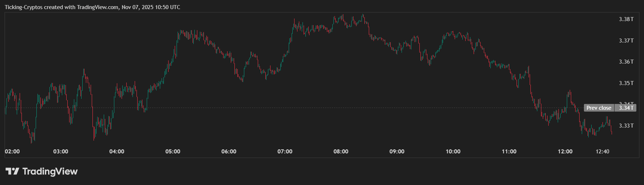Viewport: 644px width, 185px height.
Task: Click the 04:00 time axis label
Action: pyautogui.click(x=117, y=152)
